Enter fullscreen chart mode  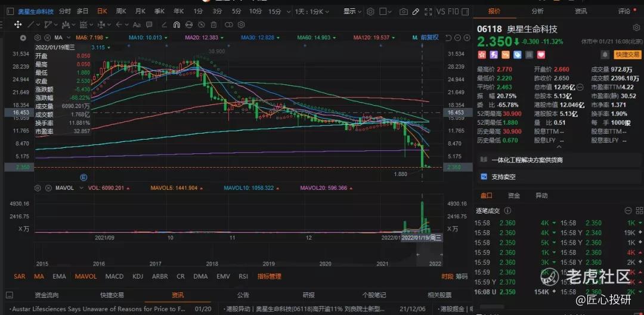coord(428,11)
